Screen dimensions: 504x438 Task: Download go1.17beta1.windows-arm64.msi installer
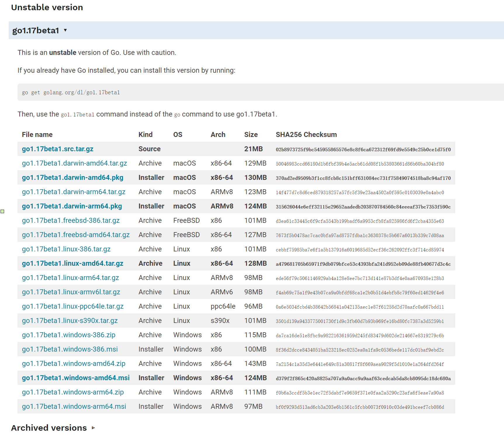click(x=74, y=406)
